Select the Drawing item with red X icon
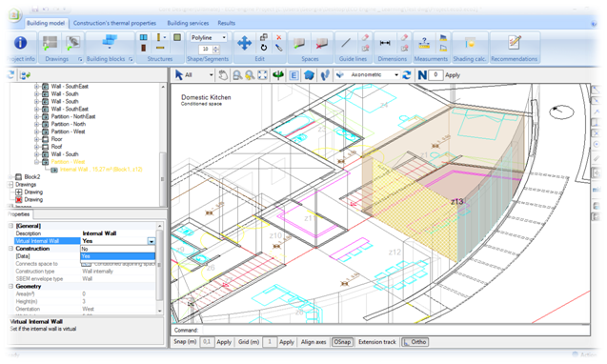This screenshot has width=607, height=364. click(x=33, y=200)
